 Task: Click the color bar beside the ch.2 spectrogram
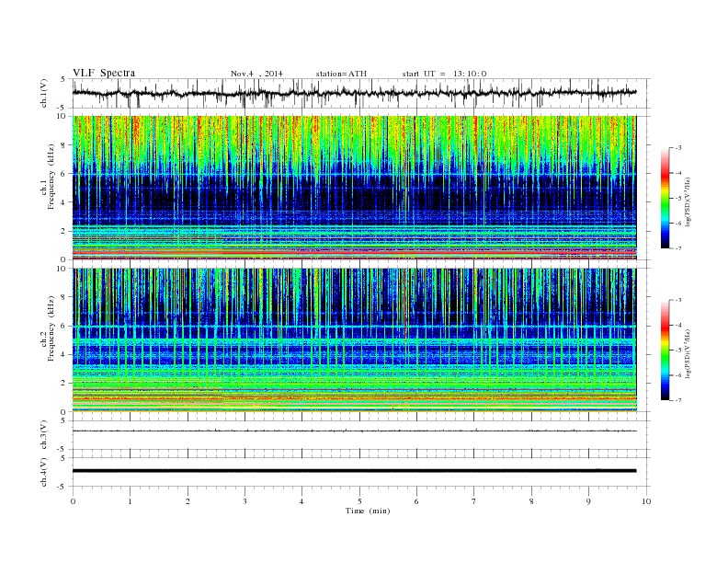pyautogui.click(x=665, y=350)
